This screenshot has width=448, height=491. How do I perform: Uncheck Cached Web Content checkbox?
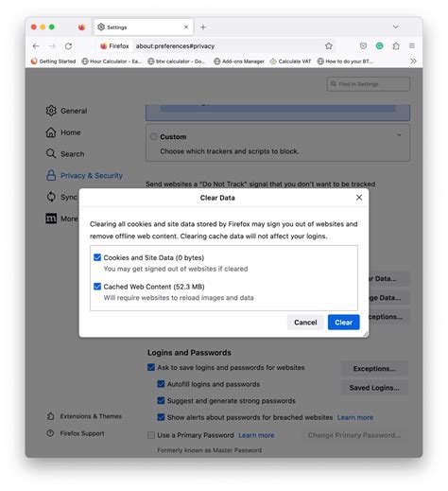click(97, 287)
